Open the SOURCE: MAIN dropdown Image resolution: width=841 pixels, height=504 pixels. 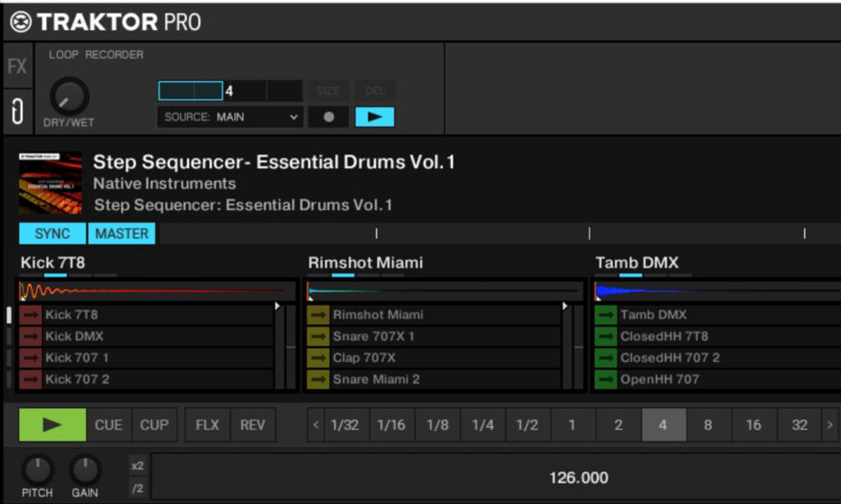pos(230,117)
